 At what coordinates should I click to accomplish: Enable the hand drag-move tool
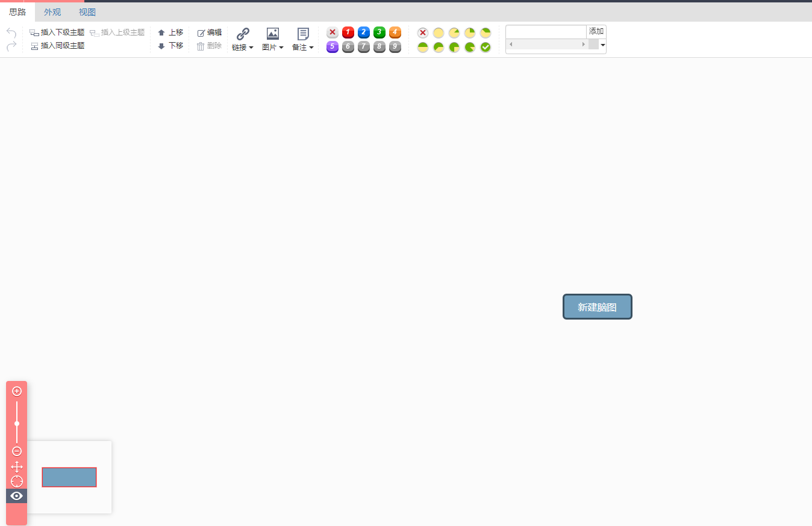click(x=17, y=466)
